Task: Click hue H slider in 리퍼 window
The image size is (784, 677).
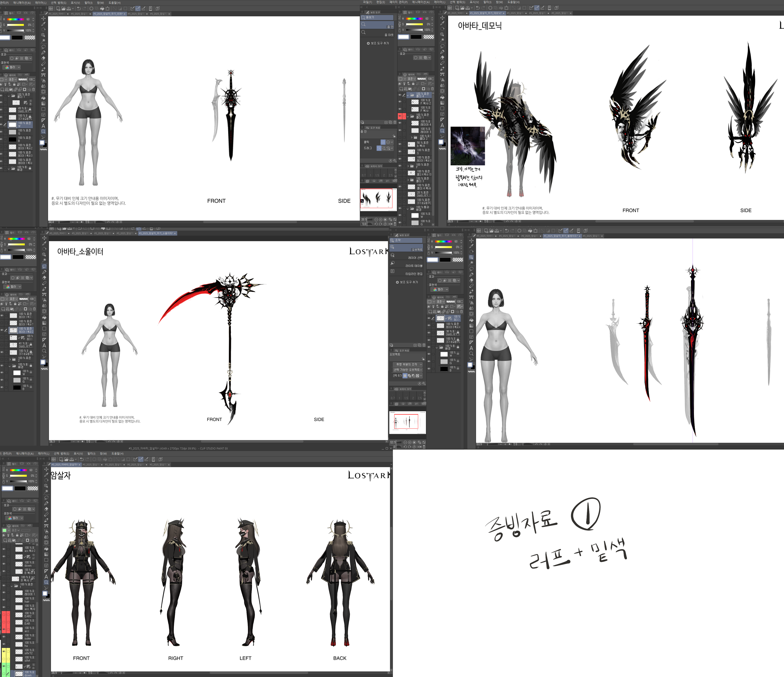Action: (x=15, y=19)
